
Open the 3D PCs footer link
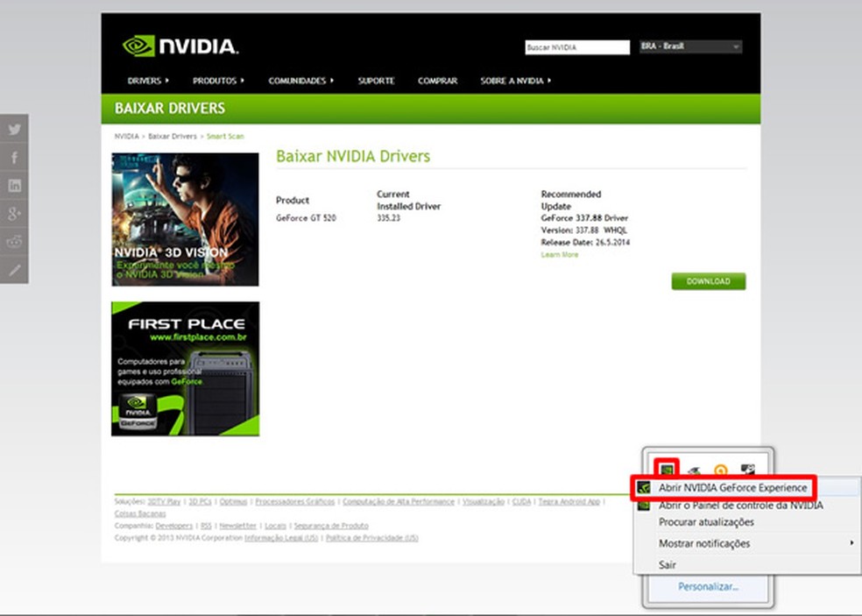click(200, 501)
